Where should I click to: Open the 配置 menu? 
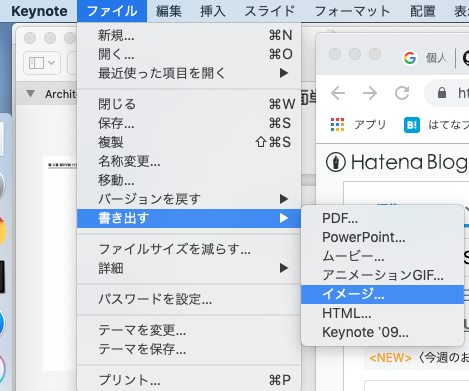[423, 11]
